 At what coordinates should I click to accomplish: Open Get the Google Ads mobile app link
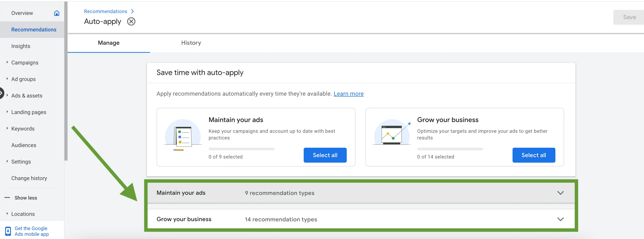(32, 231)
